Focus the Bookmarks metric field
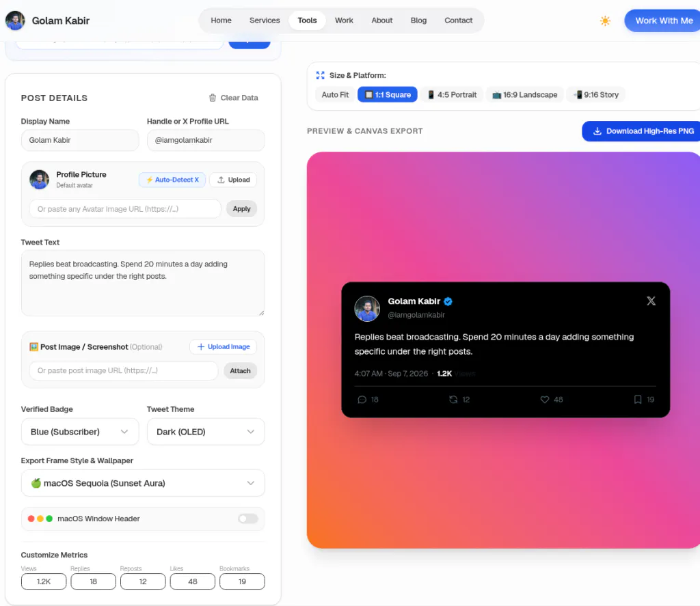The image size is (700, 606). click(x=242, y=581)
